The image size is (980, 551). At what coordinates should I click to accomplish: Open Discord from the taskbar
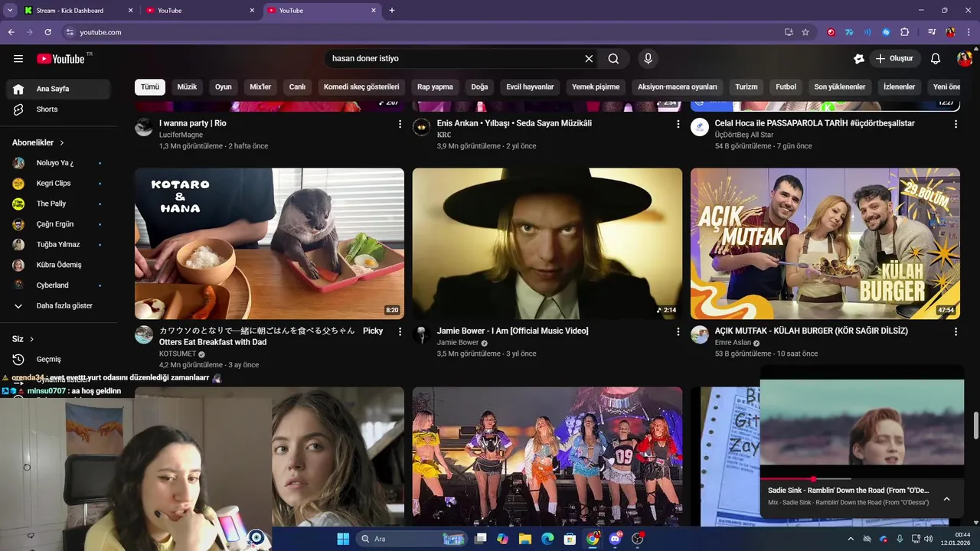[x=615, y=539]
